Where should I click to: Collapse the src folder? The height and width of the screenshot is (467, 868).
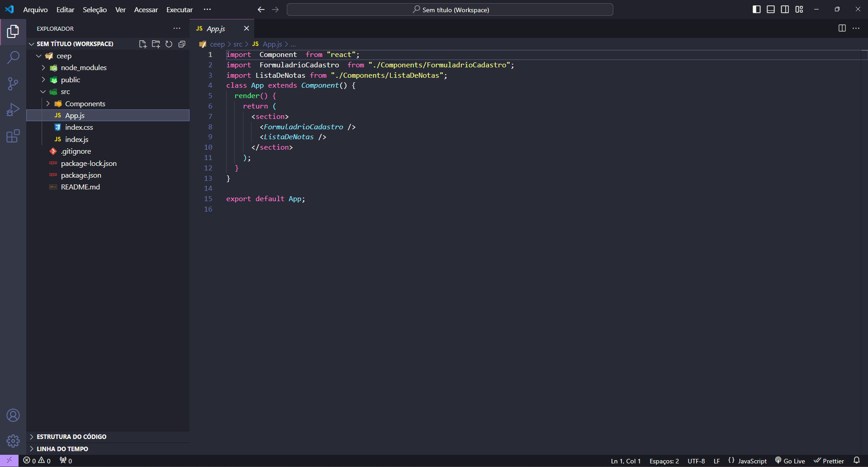tap(43, 92)
